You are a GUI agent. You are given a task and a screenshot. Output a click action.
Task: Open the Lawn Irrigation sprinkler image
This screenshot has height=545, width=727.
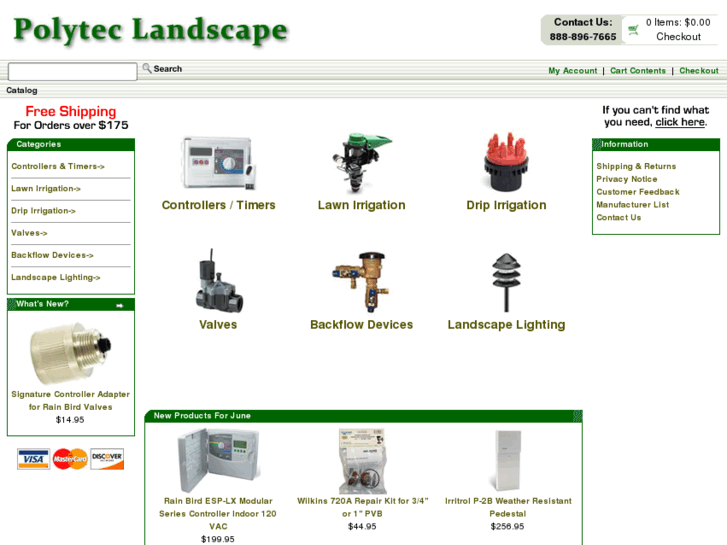(x=361, y=162)
